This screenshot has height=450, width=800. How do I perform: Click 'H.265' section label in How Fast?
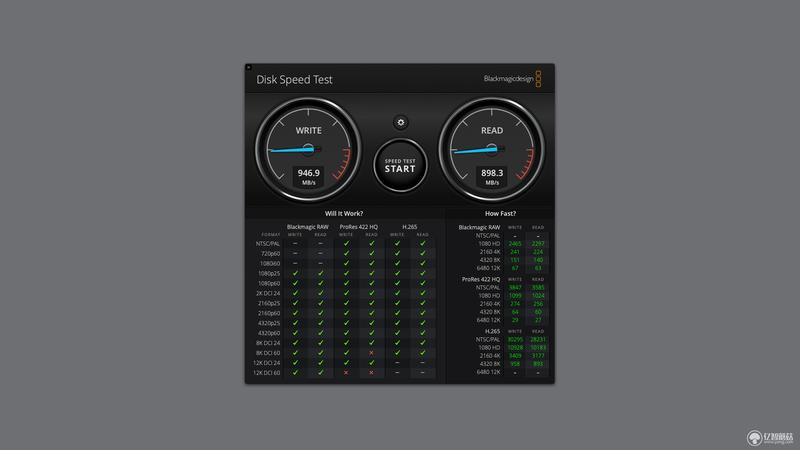click(x=492, y=332)
